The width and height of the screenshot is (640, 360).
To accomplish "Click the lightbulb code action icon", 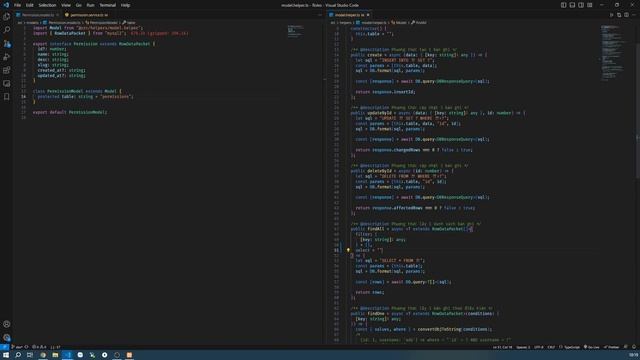I will 348,250.
